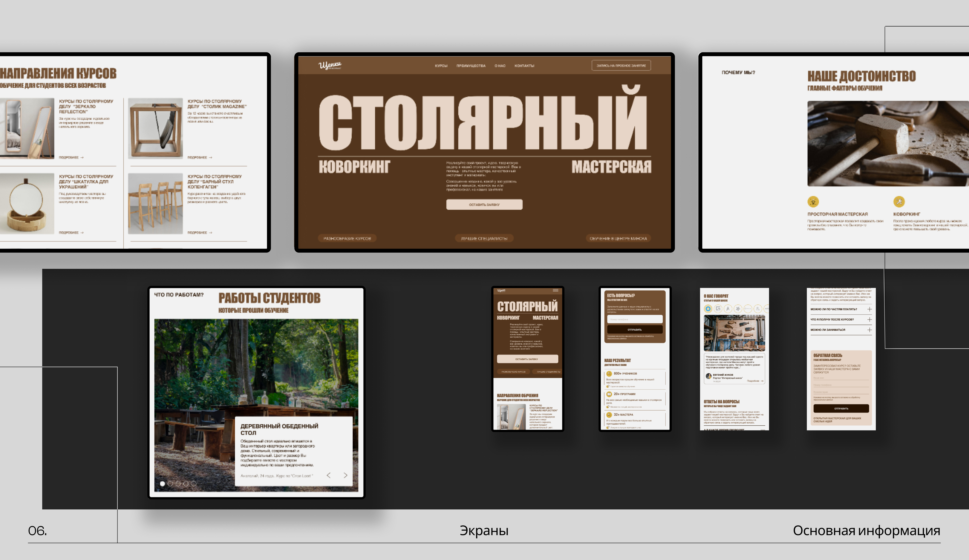Select the second slider pagination dot

coord(170,484)
